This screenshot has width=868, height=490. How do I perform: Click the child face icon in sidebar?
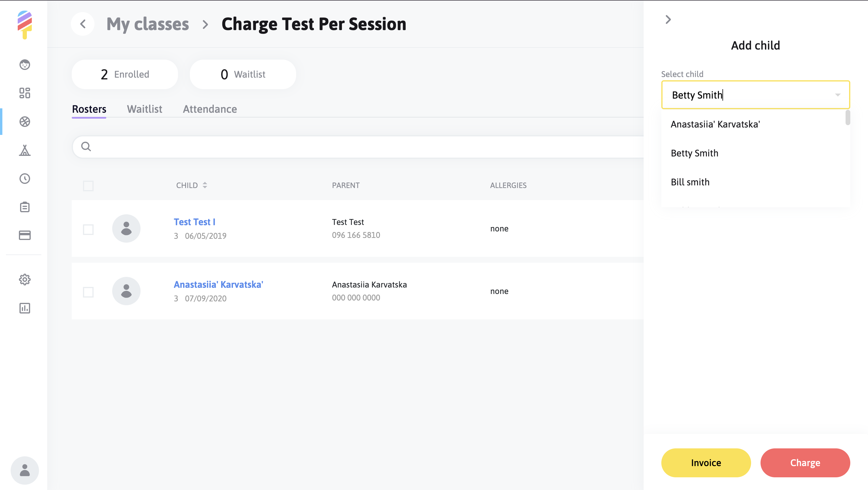pos(25,64)
